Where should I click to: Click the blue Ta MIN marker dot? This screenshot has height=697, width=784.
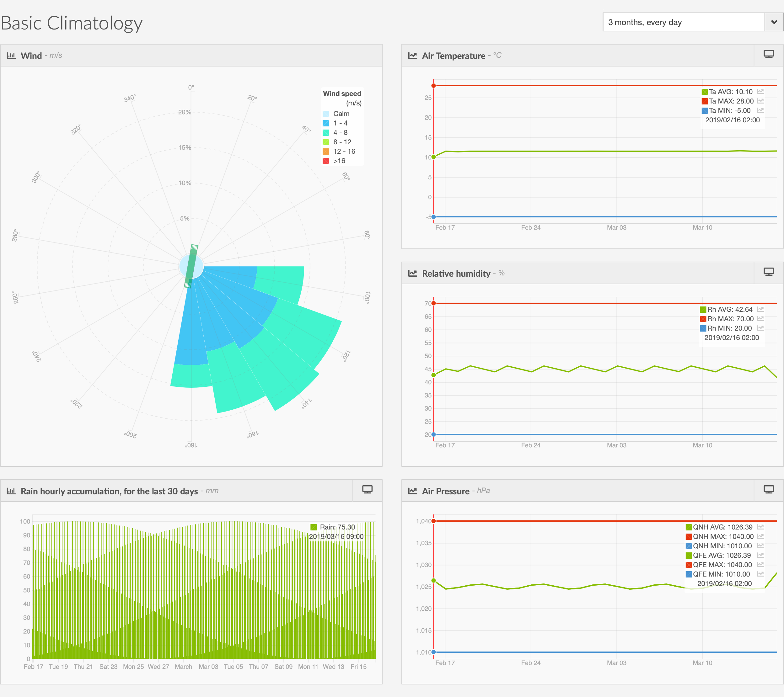coord(433,217)
